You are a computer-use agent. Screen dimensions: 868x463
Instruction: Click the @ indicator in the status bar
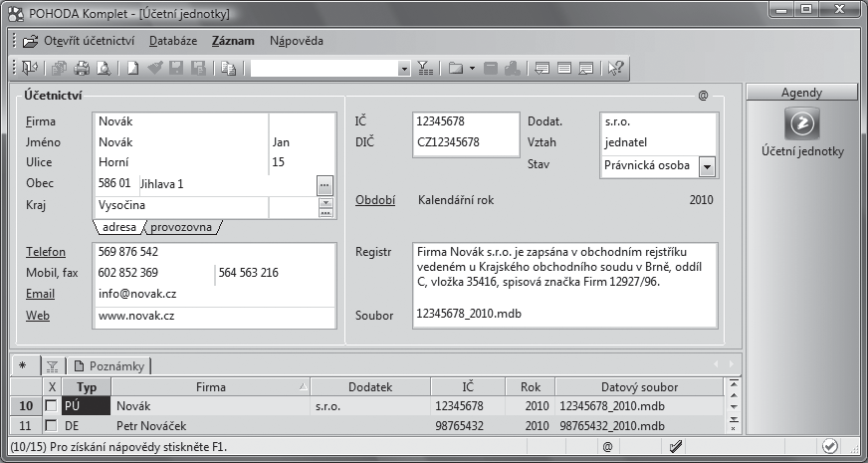tap(607, 446)
